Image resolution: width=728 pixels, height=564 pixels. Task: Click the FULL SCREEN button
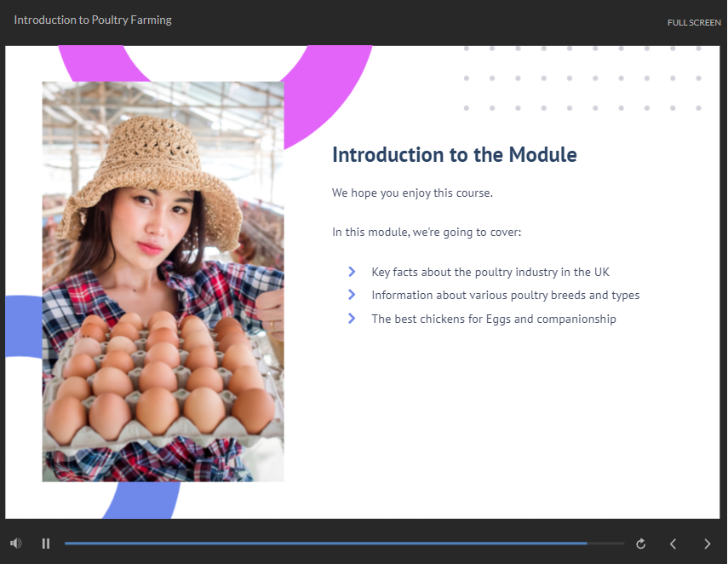694,22
